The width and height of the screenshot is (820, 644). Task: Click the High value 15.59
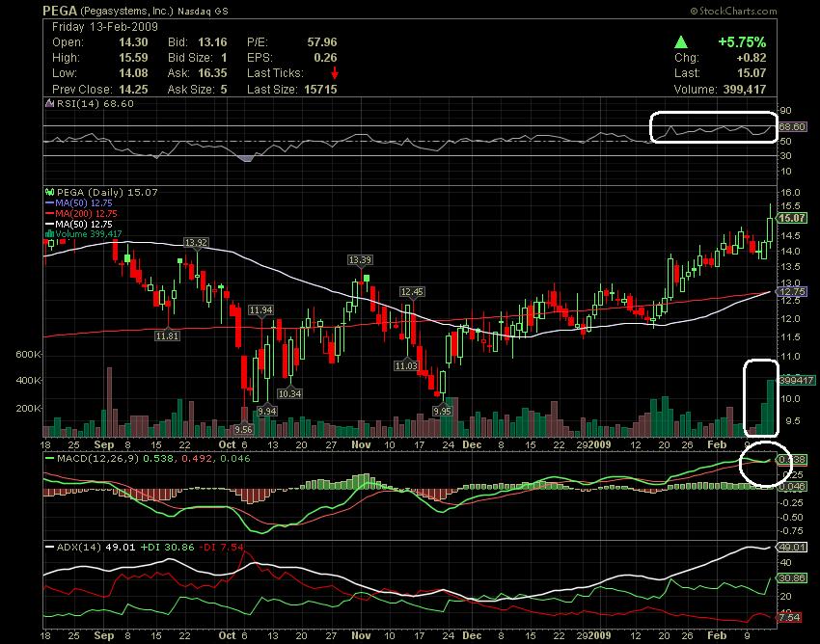tap(133, 58)
